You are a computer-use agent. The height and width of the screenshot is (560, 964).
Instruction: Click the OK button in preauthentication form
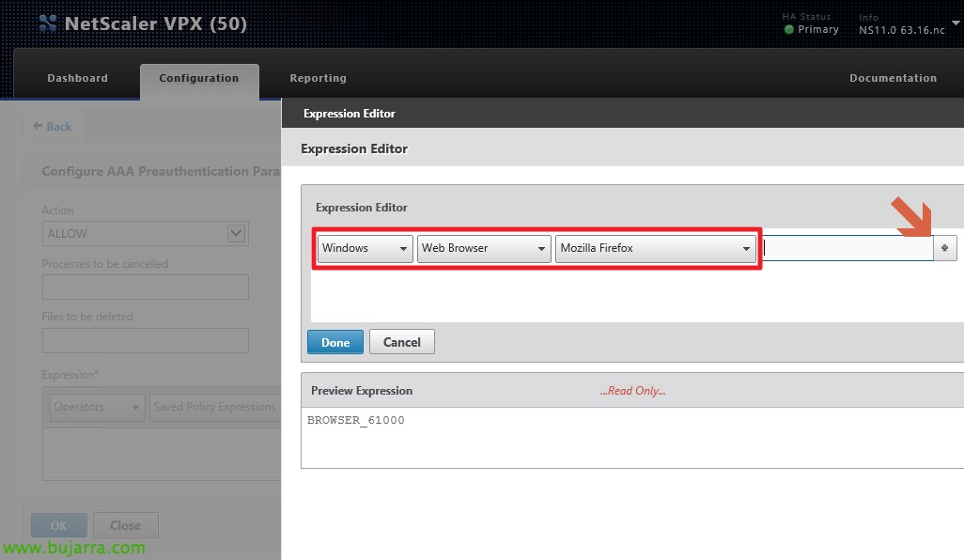pyautogui.click(x=59, y=525)
